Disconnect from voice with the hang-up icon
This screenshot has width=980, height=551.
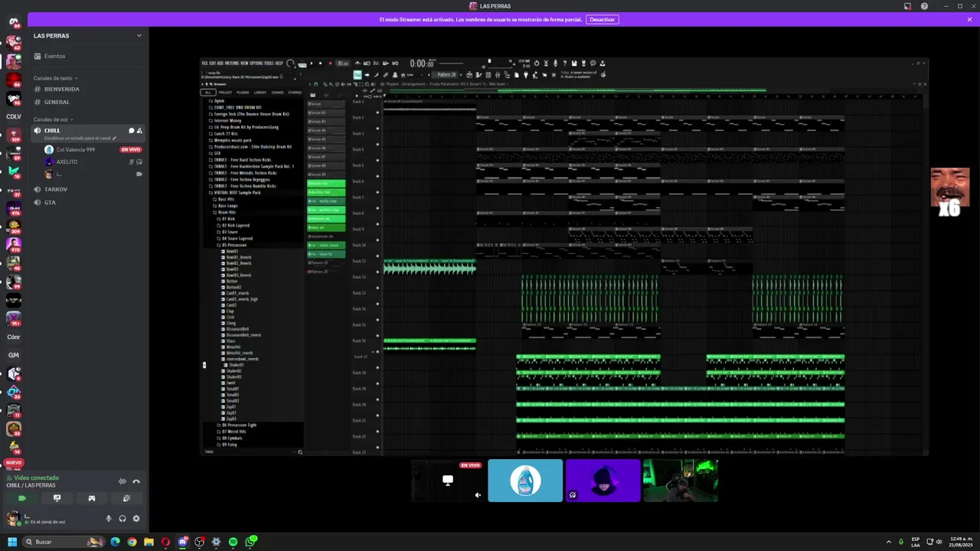point(136,481)
